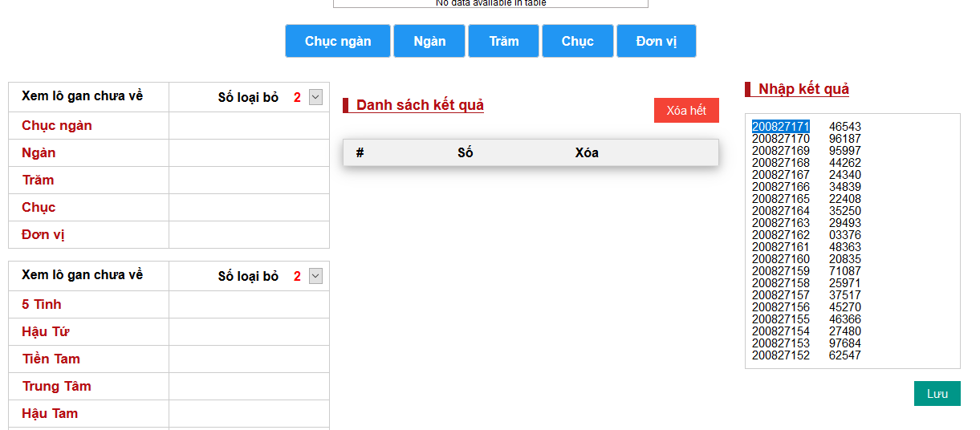Clear all results with Xóa hết
Image resolution: width=980 pixels, height=430 pixels.
(686, 111)
